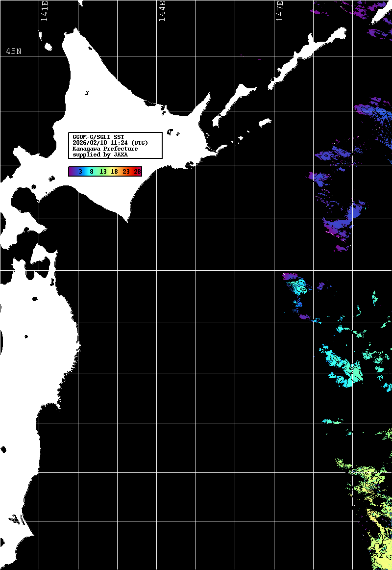Pick the value 13 on color scale
Screen dimensions: 392x570
(103, 172)
